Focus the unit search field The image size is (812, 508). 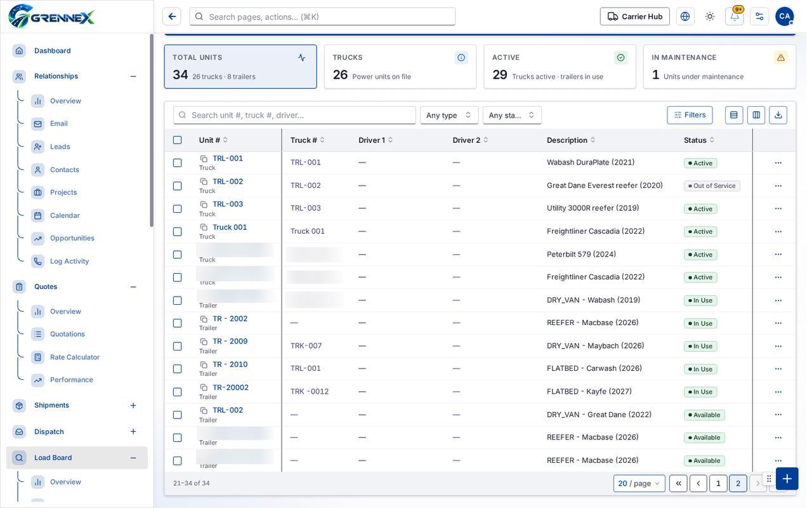click(294, 115)
